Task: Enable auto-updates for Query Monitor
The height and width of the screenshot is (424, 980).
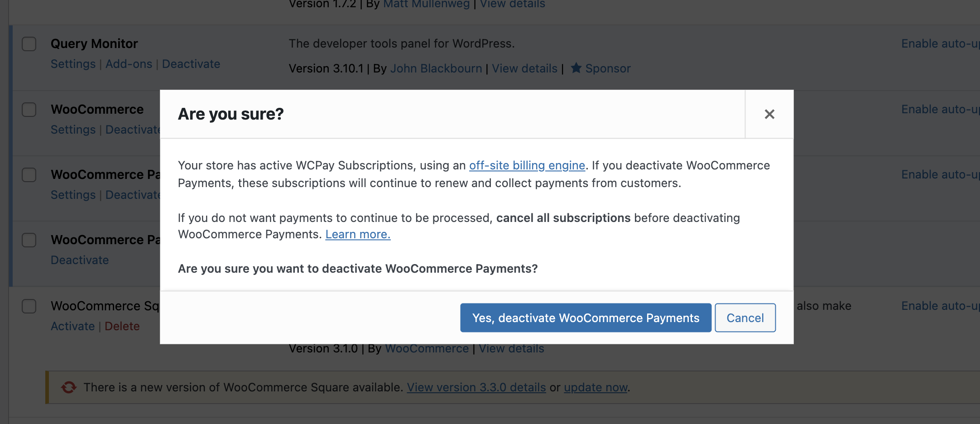Action: click(940, 43)
